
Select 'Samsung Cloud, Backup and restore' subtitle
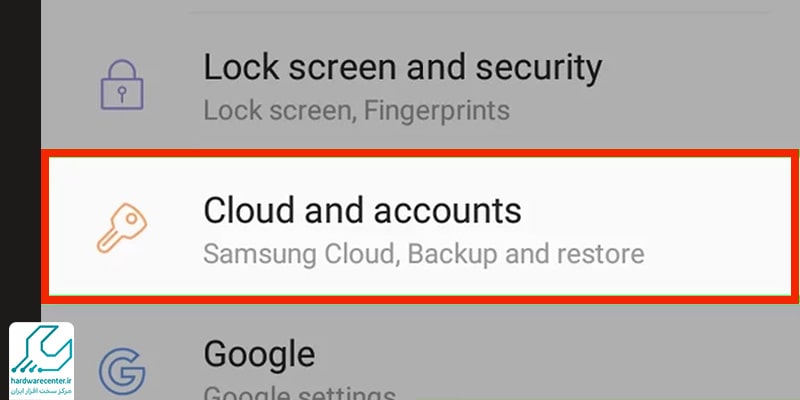[x=423, y=254]
